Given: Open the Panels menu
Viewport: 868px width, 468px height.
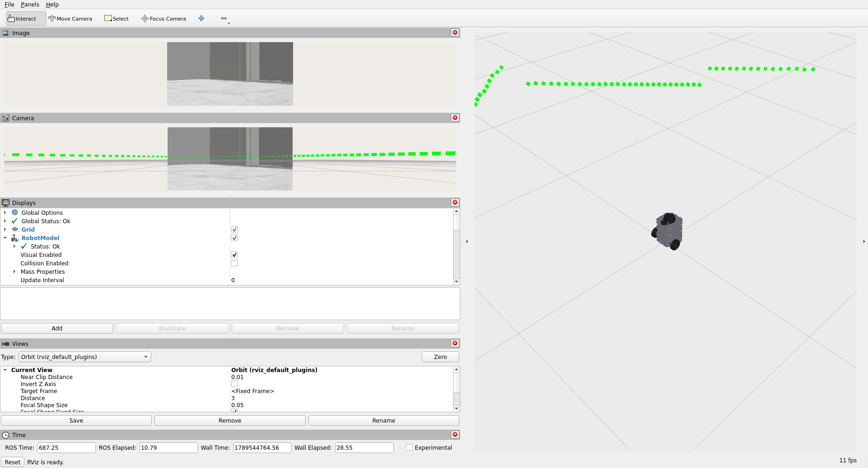Looking at the screenshot, I should coord(30,4).
